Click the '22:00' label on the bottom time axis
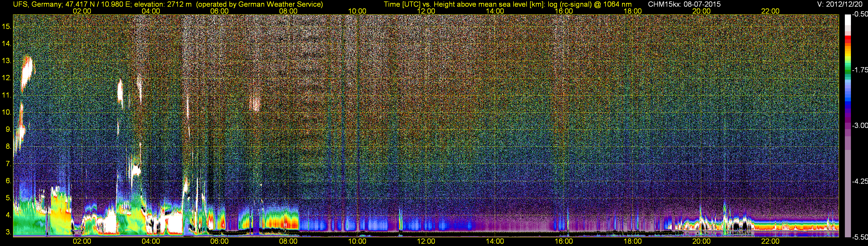This screenshot has height=246, width=868. point(770,241)
